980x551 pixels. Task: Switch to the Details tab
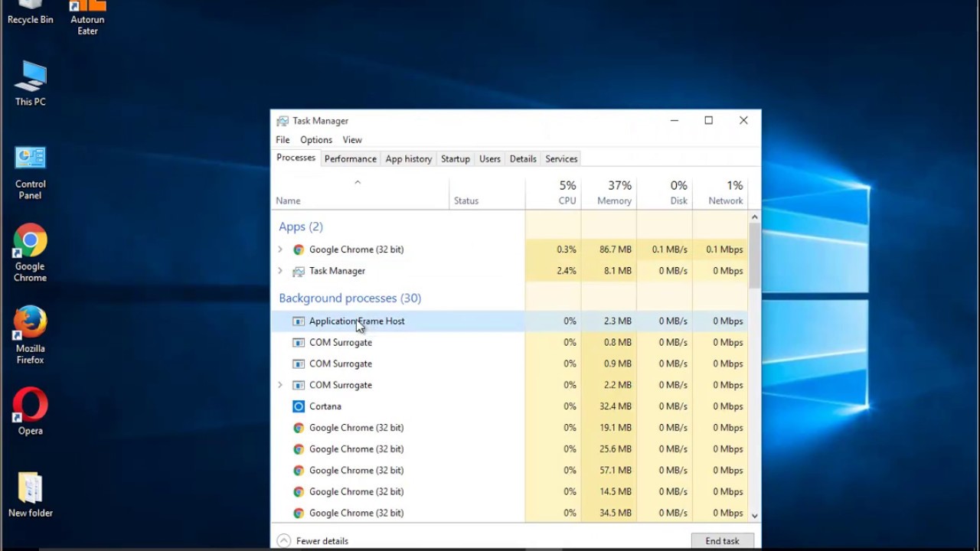coord(523,159)
